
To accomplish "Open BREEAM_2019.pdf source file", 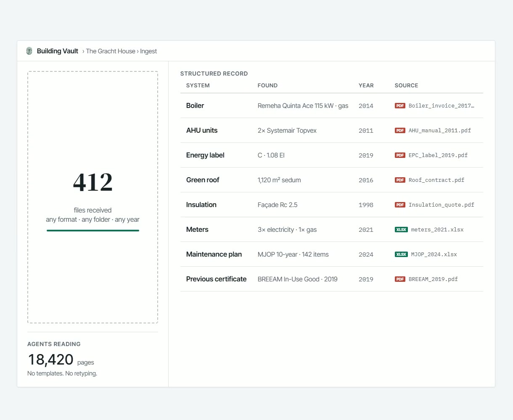I will click(433, 279).
